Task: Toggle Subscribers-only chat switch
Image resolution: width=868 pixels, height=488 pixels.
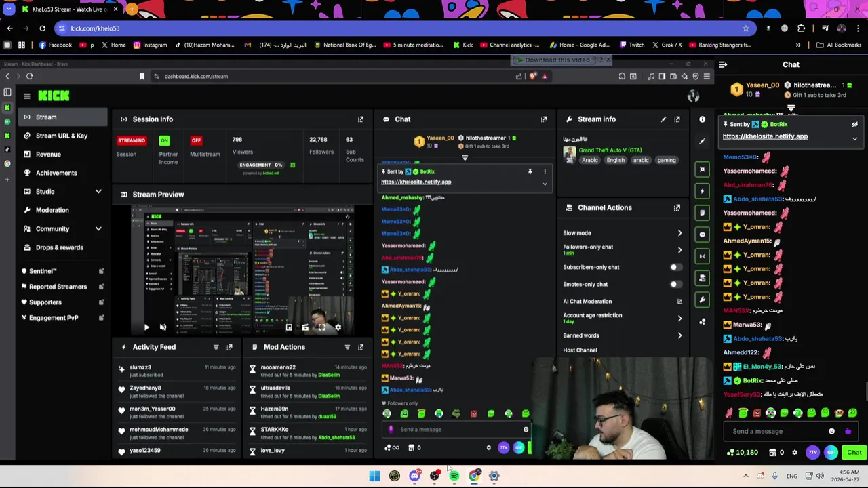Action: 675,268
